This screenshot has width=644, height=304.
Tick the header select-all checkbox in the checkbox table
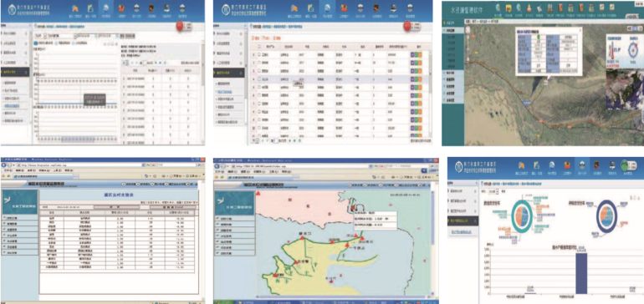(x=259, y=47)
